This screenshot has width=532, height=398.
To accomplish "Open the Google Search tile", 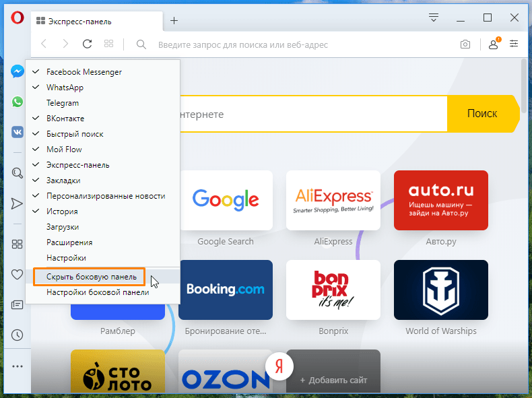I will coord(226,200).
